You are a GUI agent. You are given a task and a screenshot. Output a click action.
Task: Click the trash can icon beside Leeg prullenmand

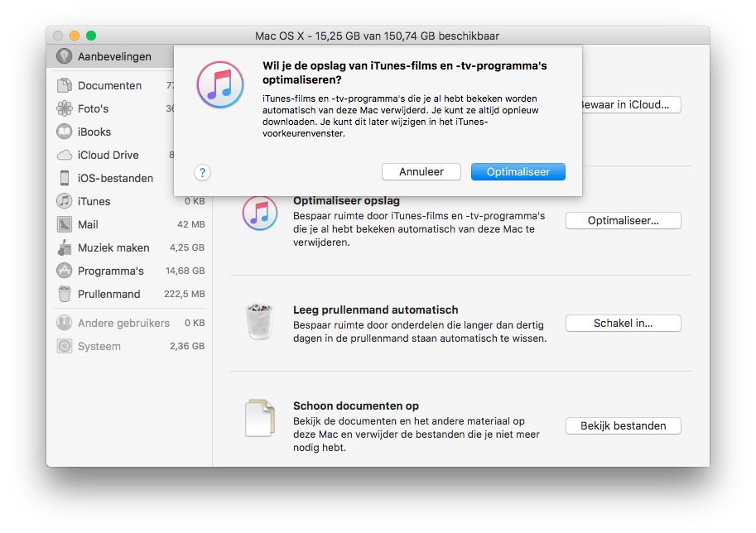(x=260, y=322)
